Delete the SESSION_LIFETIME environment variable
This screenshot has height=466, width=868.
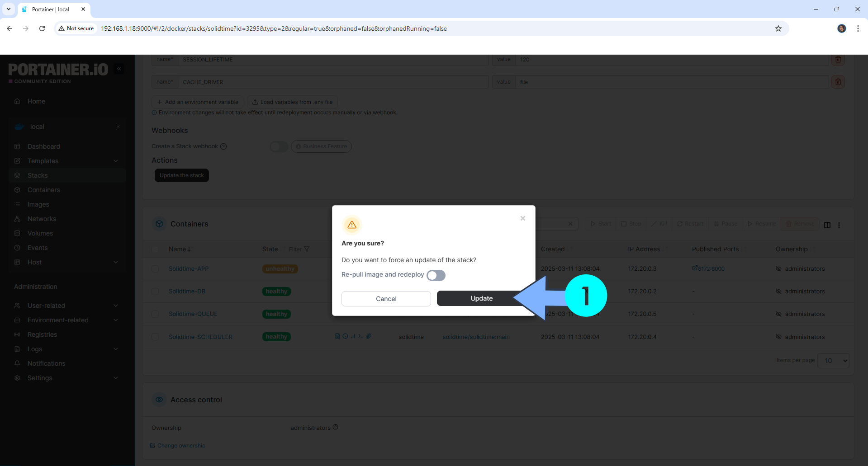tap(838, 60)
